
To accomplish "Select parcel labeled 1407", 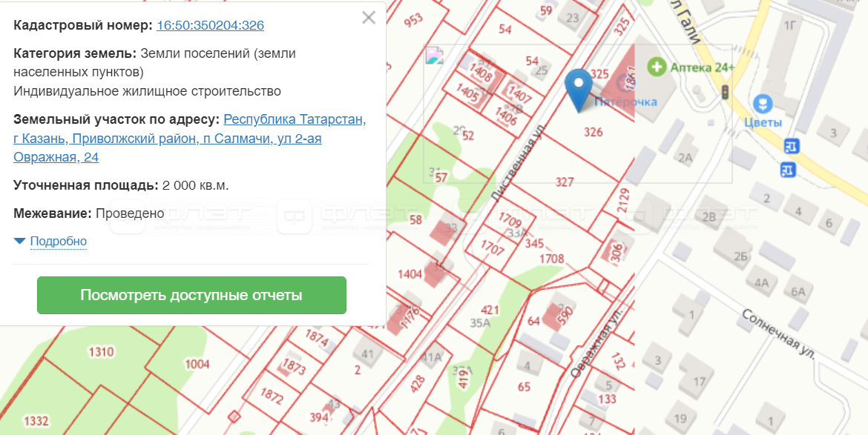I will tap(519, 95).
